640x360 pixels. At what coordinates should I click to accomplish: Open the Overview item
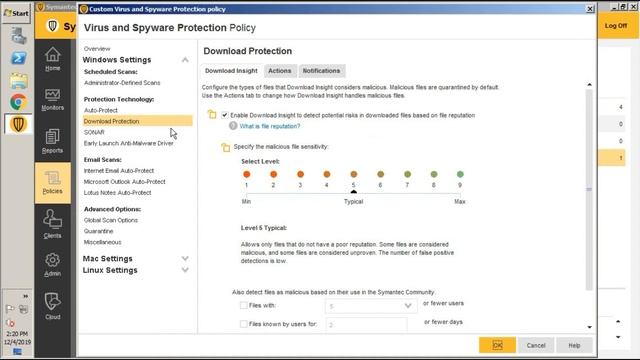pos(97,49)
